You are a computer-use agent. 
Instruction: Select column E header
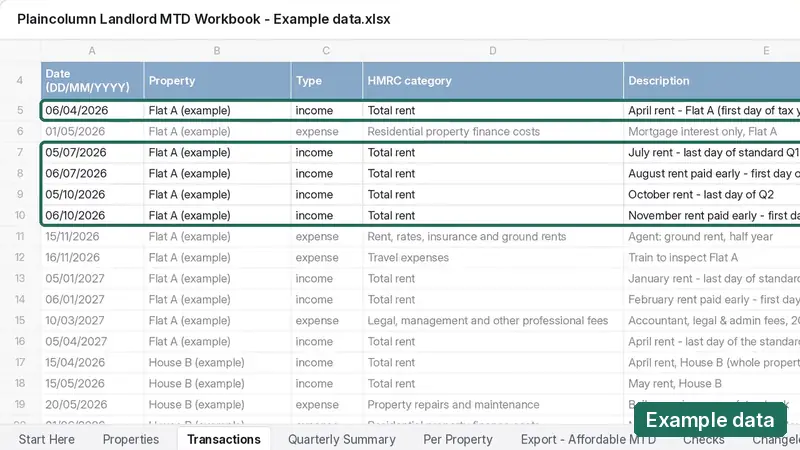tap(766, 51)
